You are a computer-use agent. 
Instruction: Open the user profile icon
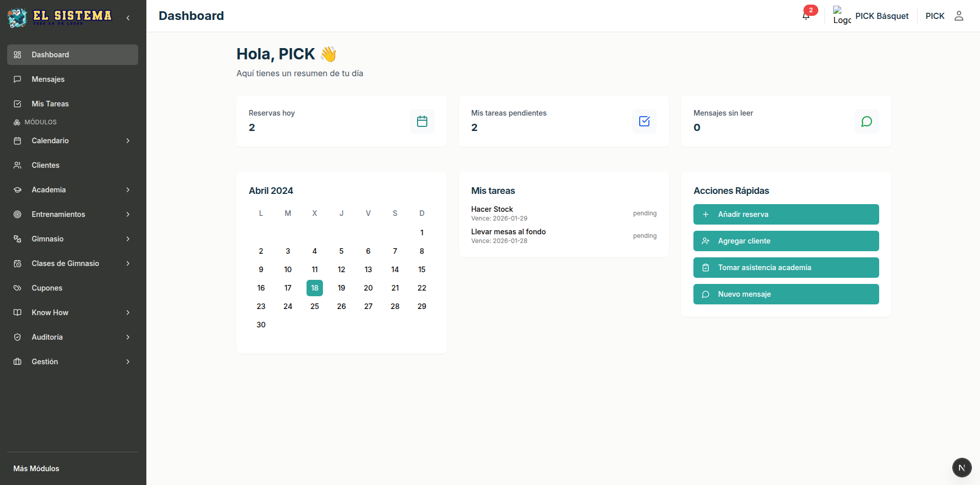coord(960,16)
